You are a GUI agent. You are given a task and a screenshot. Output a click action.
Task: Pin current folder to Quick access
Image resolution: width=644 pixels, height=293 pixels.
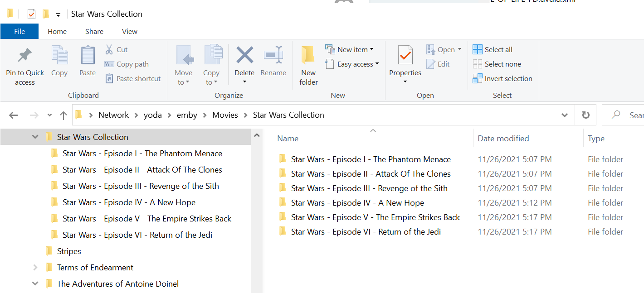point(25,63)
